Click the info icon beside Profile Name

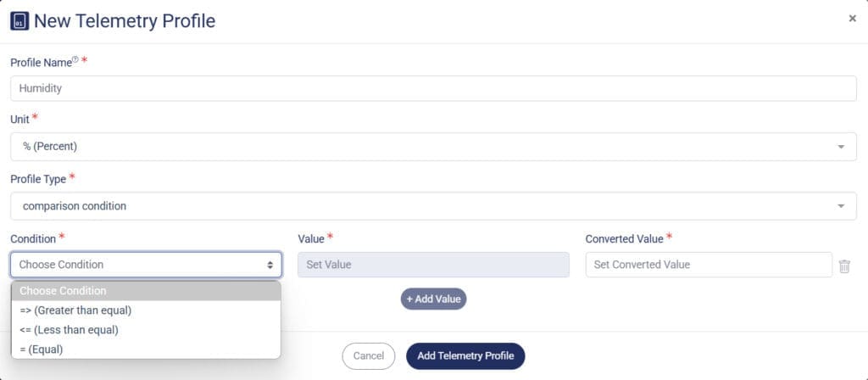point(75,59)
